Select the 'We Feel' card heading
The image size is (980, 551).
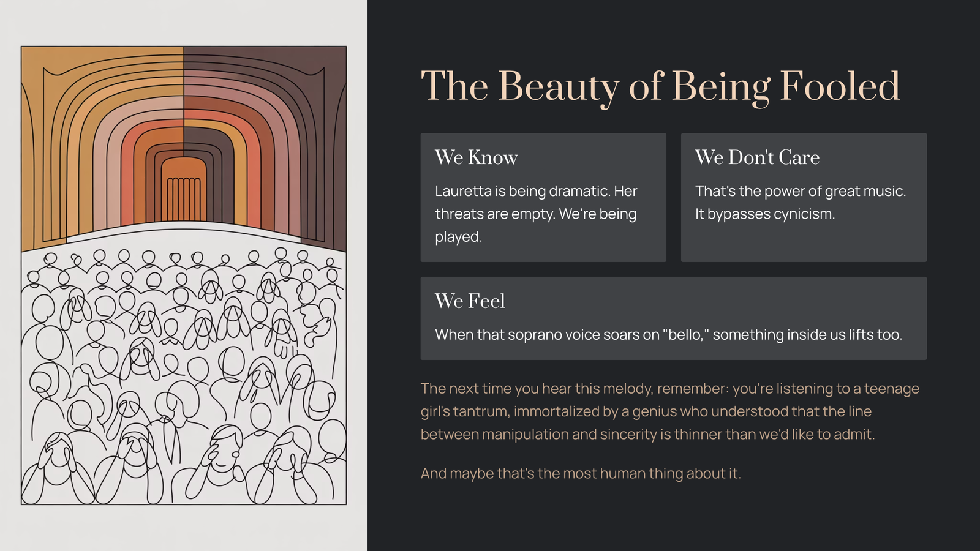click(x=470, y=301)
